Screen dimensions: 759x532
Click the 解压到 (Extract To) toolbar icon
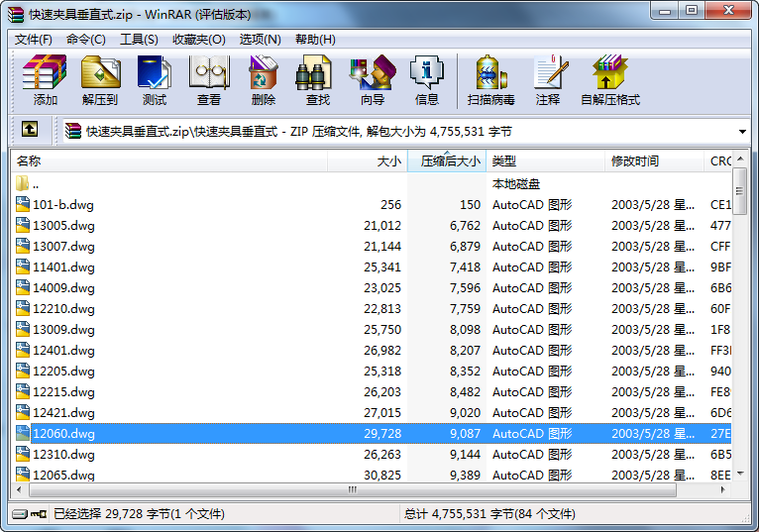pos(100,72)
